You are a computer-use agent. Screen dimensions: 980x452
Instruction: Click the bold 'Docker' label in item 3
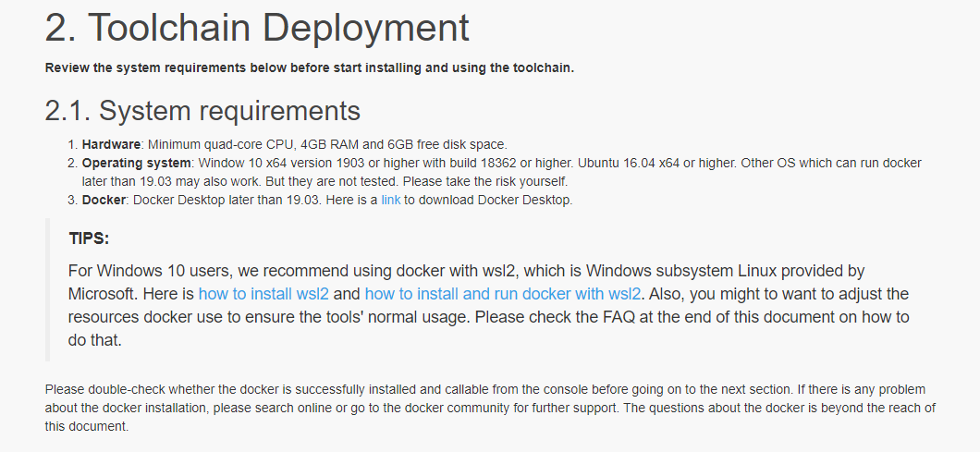(104, 200)
